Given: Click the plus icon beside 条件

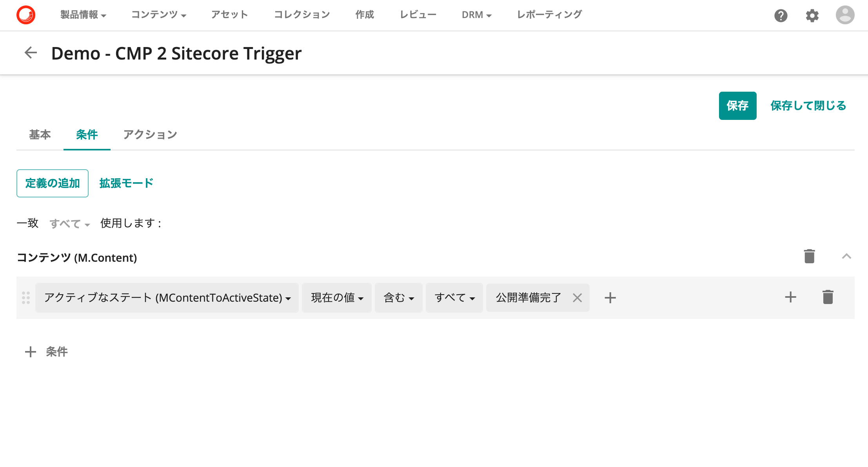Looking at the screenshot, I should pyautogui.click(x=31, y=352).
